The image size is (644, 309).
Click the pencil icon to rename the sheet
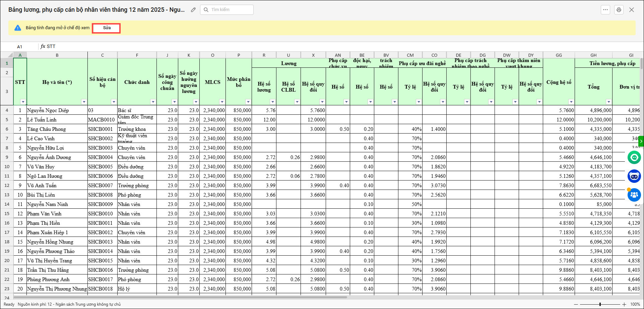pyautogui.click(x=193, y=10)
